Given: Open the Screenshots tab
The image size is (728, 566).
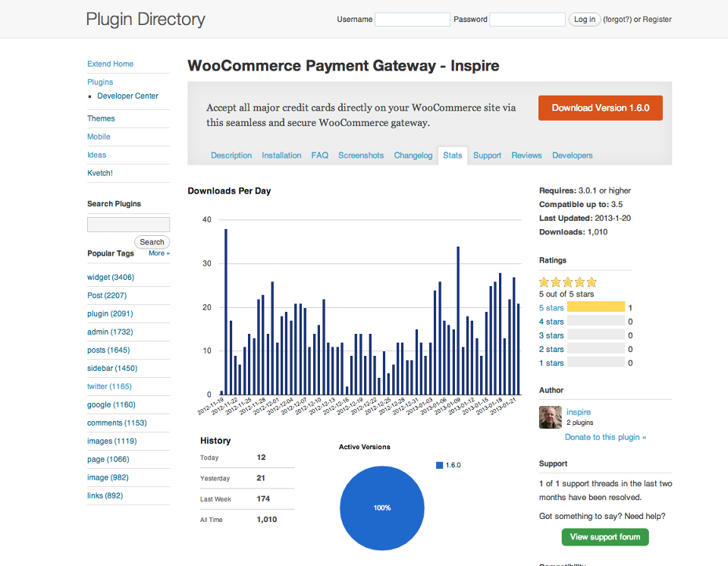Looking at the screenshot, I should click(361, 156).
